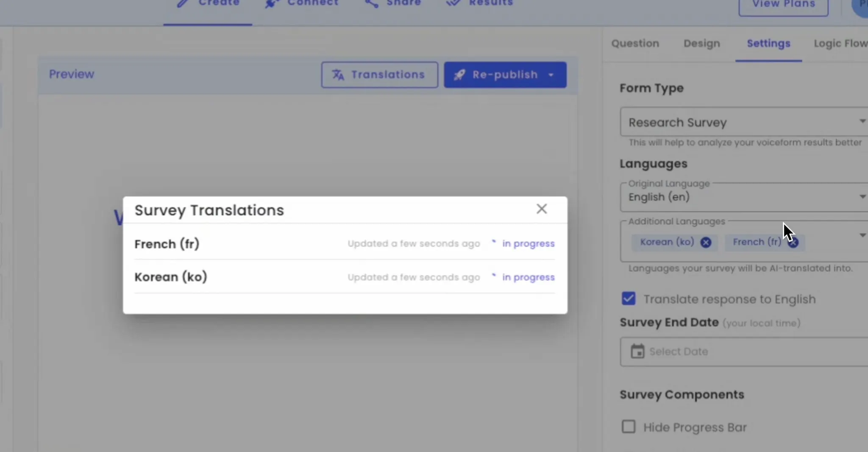Click the Share icon in top navigation
The image size is (868, 452).
coord(372,3)
